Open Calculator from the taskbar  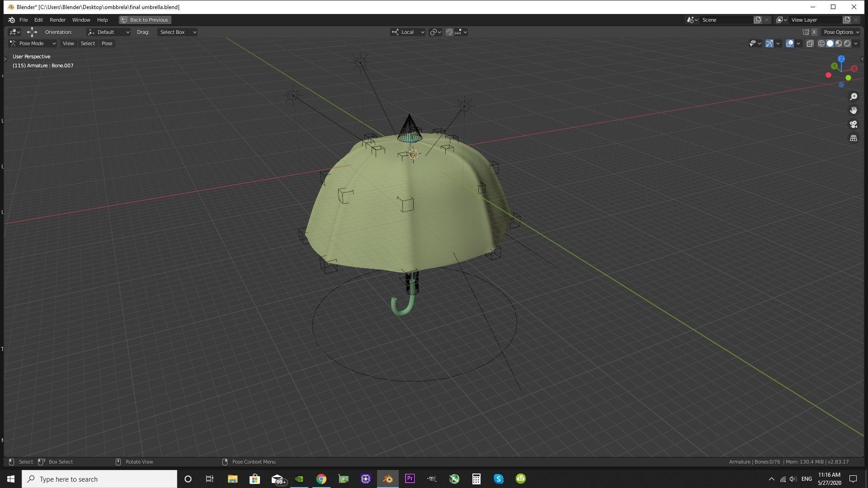click(476, 479)
